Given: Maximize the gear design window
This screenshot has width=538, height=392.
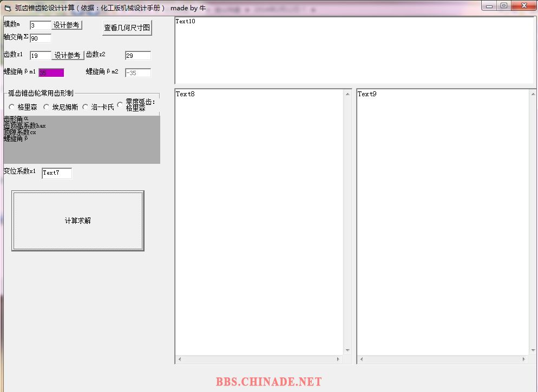Looking at the screenshot, I should (504, 6).
